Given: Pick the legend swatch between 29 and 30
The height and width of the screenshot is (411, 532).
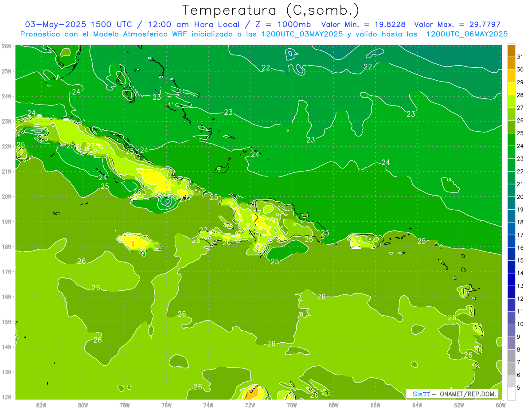Looking at the screenshot, I should coord(511,76).
